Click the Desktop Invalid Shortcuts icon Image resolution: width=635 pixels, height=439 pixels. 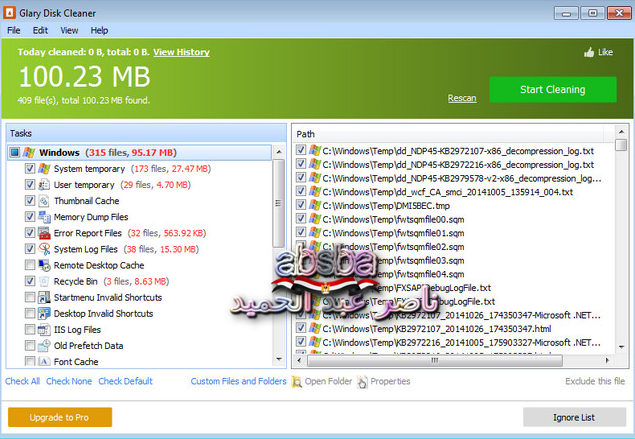(44, 313)
